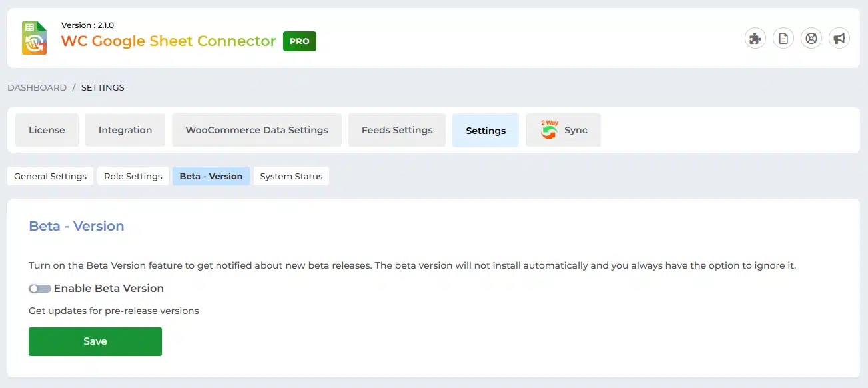View the System Status sub-tab
Viewport: 868px width, 388px height.
coord(291,176)
